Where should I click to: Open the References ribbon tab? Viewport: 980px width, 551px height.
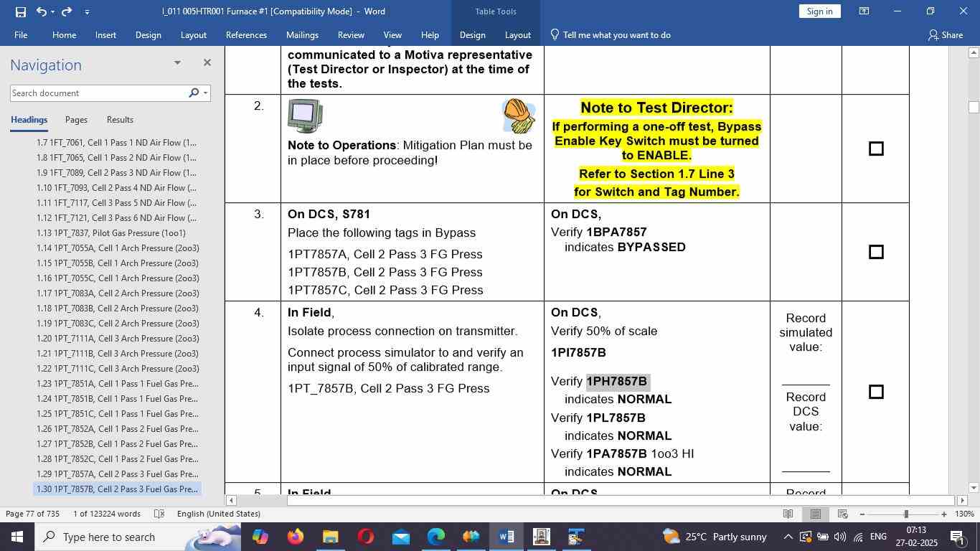[246, 34]
